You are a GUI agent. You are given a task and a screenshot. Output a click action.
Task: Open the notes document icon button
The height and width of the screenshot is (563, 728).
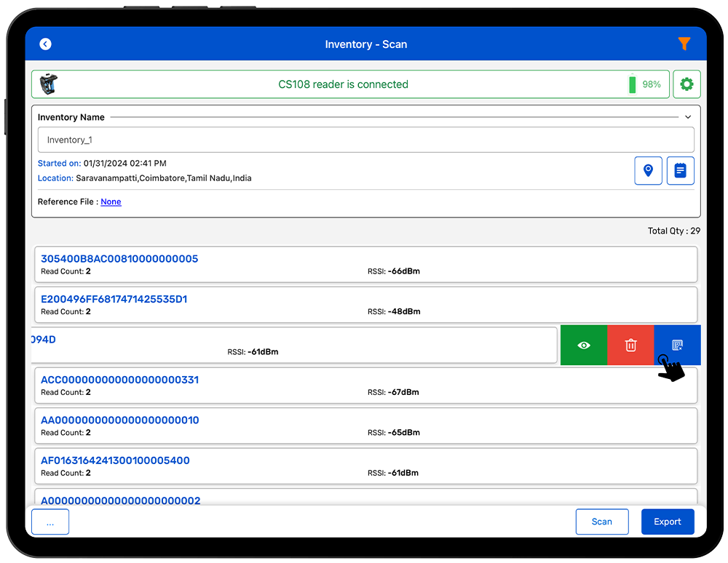680,171
